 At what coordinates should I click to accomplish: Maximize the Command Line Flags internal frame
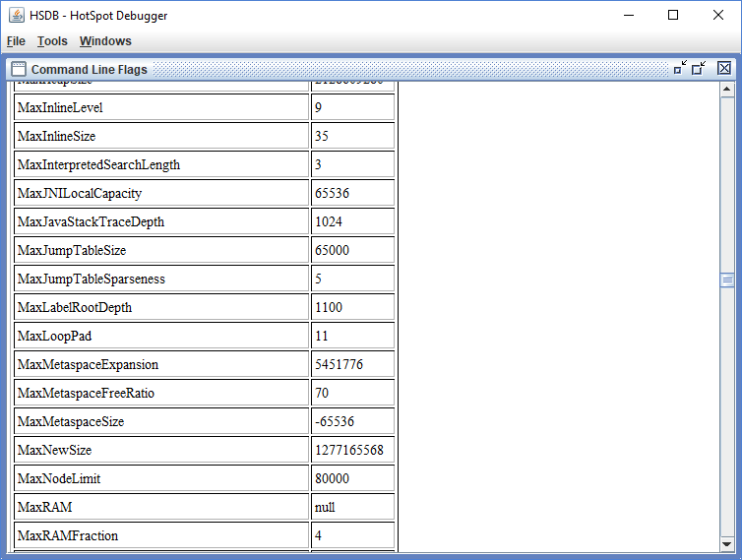[x=699, y=68]
